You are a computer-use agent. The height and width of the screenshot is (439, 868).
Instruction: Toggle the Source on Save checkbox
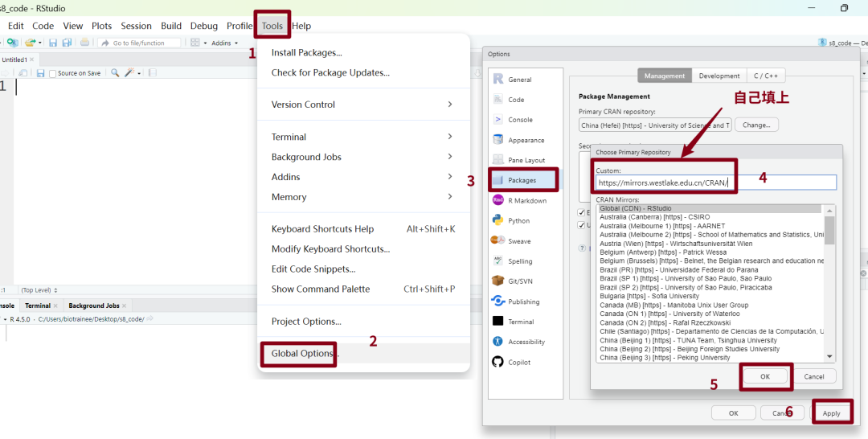pyautogui.click(x=52, y=73)
